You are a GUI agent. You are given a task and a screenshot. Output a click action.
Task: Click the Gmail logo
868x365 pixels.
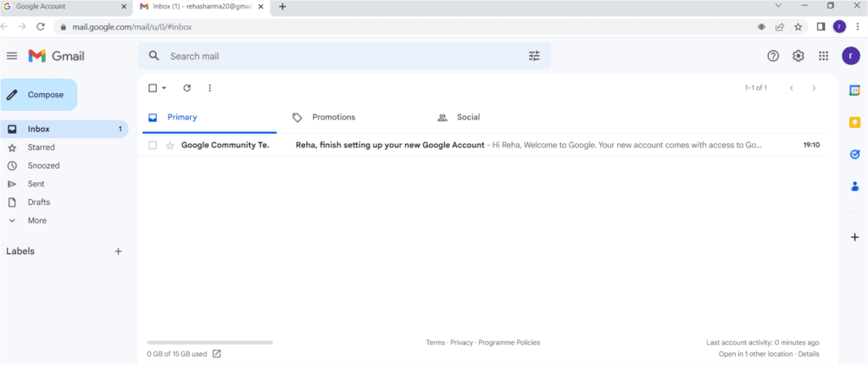(57, 56)
